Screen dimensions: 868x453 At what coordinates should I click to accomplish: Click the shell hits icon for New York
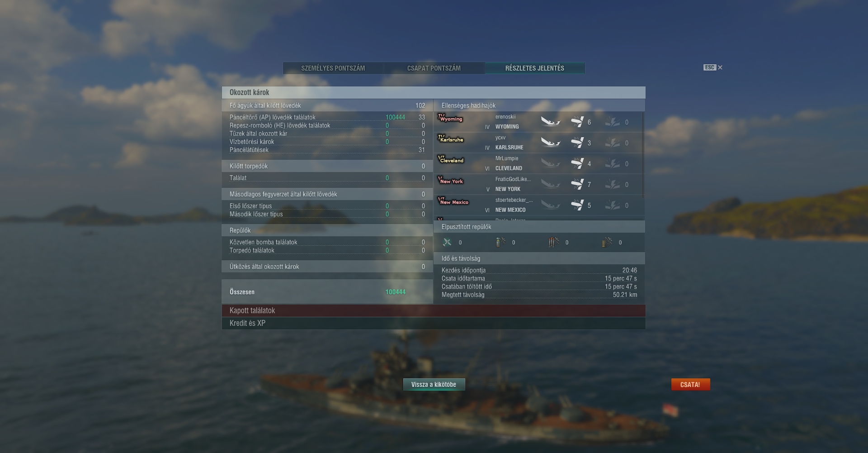coord(577,184)
